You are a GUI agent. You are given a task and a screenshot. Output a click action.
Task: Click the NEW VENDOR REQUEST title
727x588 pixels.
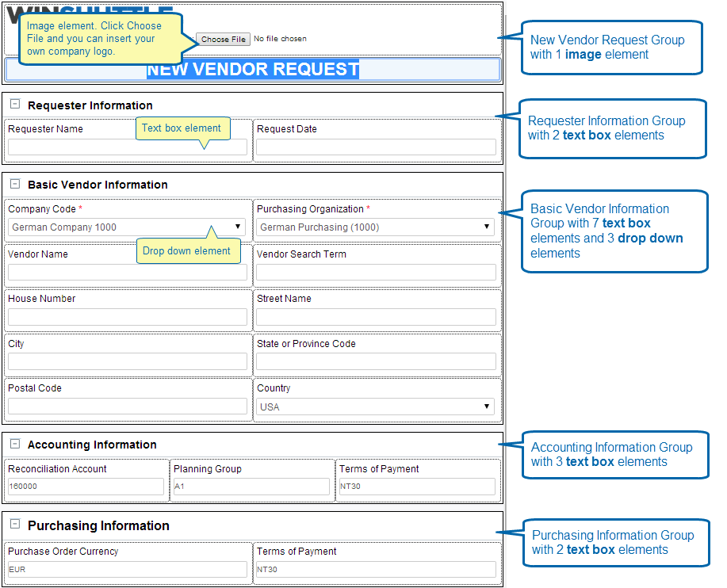253,70
